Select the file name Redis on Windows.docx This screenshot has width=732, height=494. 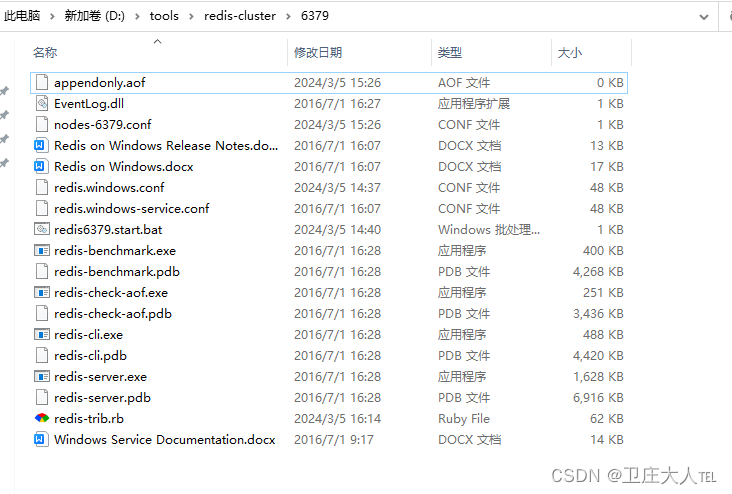(124, 167)
